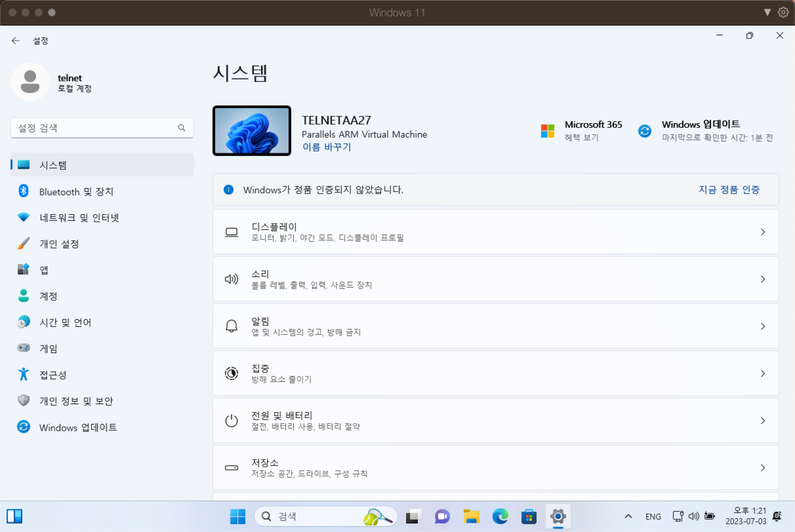Open Windows 업데이트 from sidebar
The image size is (795, 532).
[77, 427]
